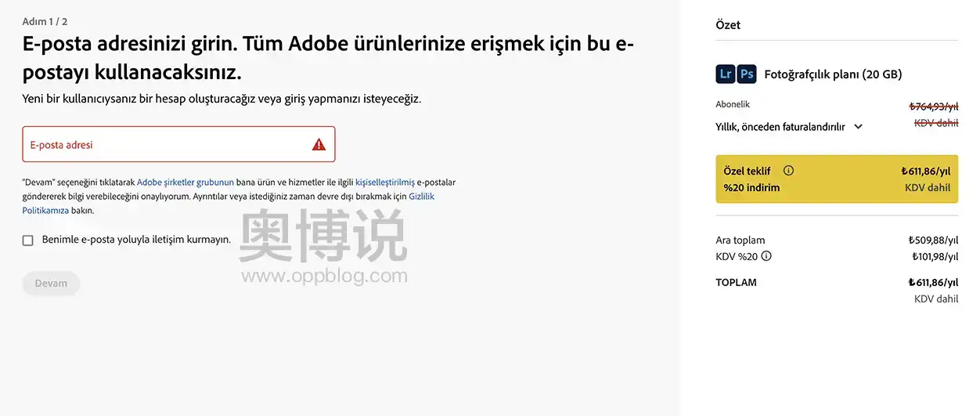Screen dimensions: 980x416
Task: Click the ₺509,88/yıl subtotal amount
Action: (x=933, y=241)
